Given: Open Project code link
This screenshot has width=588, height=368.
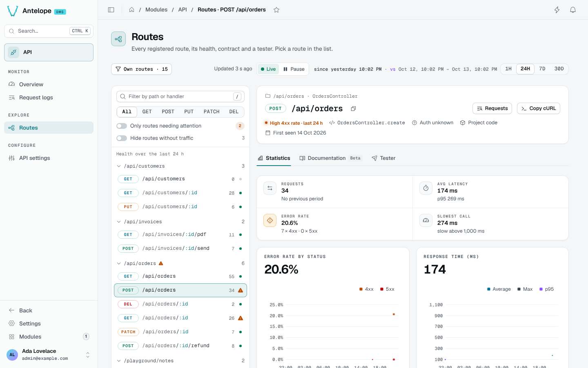Looking at the screenshot, I should [x=479, y=123].
